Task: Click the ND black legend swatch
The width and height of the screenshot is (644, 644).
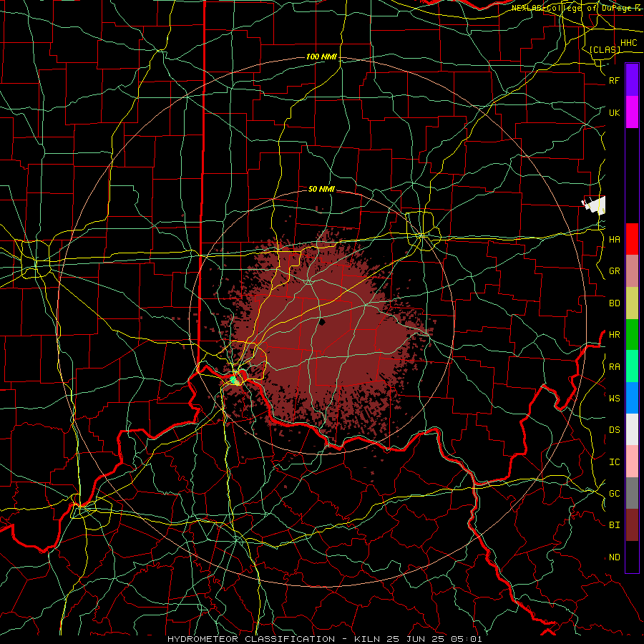Action: [632, 557]
